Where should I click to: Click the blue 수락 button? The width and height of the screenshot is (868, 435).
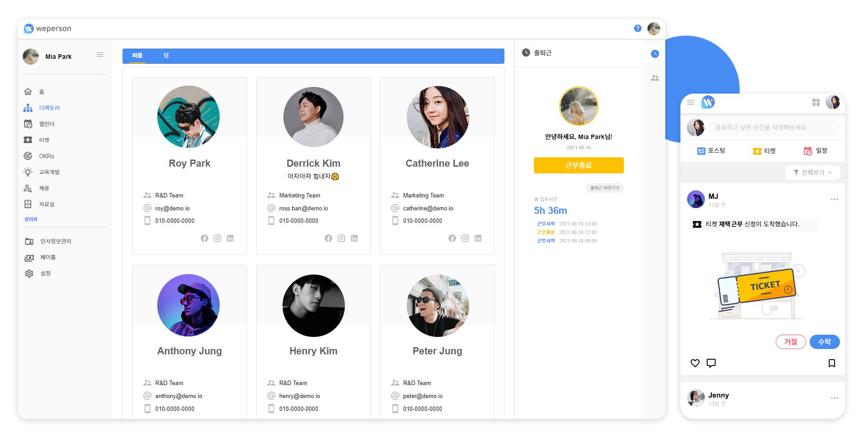[824, 342]
